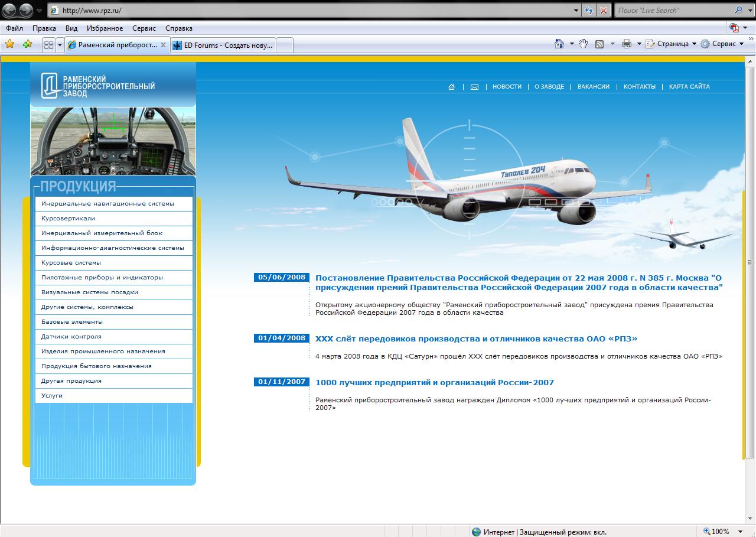The height and width of the screenshot is (537, 756).
Task: Open the site envelope mail icon
Action: tap(474, 87)
